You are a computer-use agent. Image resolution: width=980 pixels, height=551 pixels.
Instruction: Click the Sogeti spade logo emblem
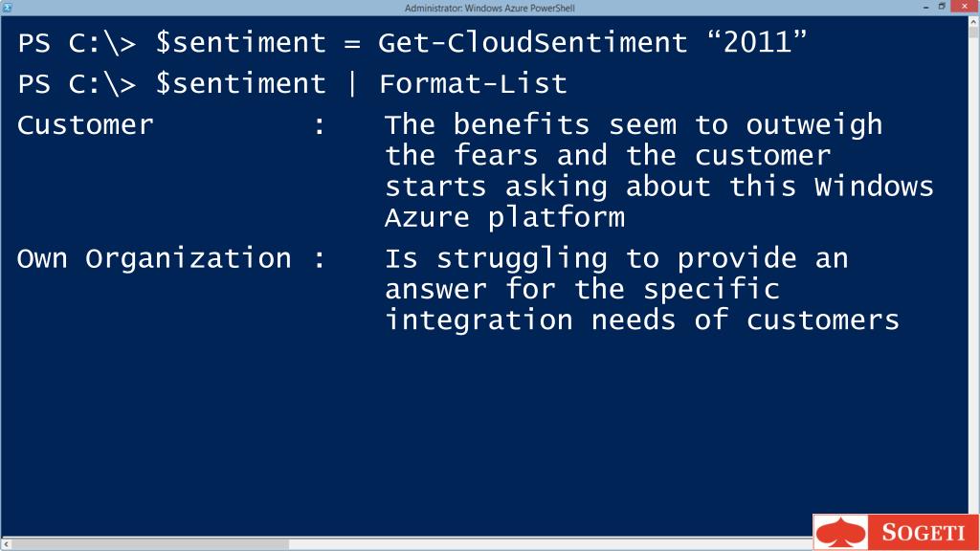point(840,533)
